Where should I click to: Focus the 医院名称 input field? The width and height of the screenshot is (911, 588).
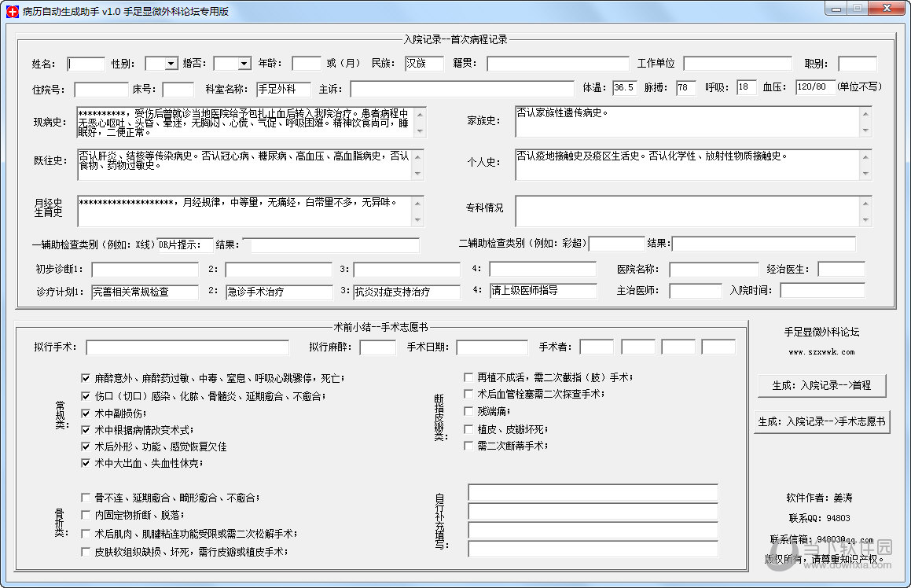pyautogui.click(x=714, y=270)
